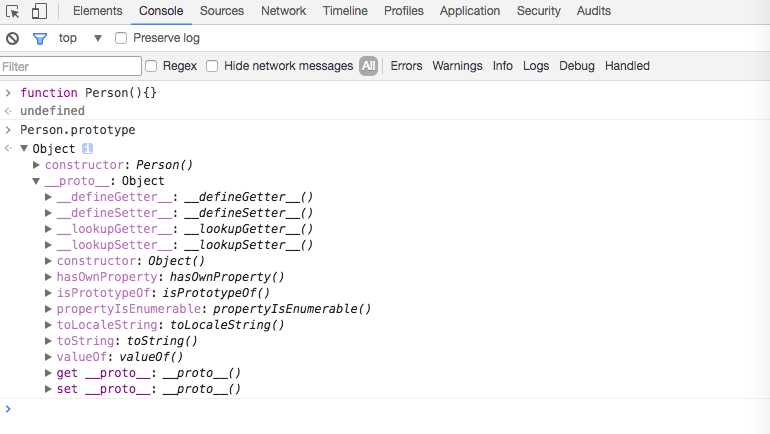Viewport: 770px width, 434px height.
Task: Enable the Preserve log checkbox
Action: click(x=121, y=38)
